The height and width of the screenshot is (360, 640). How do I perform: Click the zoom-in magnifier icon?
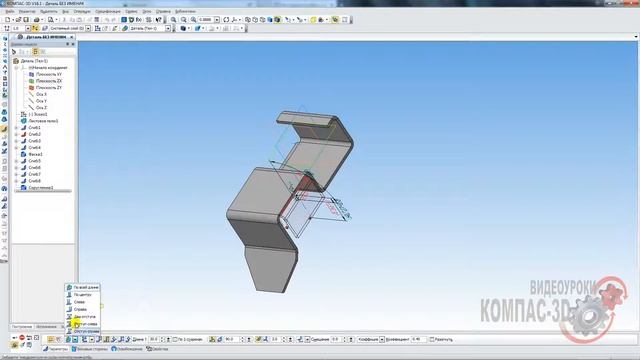click(x=173, y=20)
